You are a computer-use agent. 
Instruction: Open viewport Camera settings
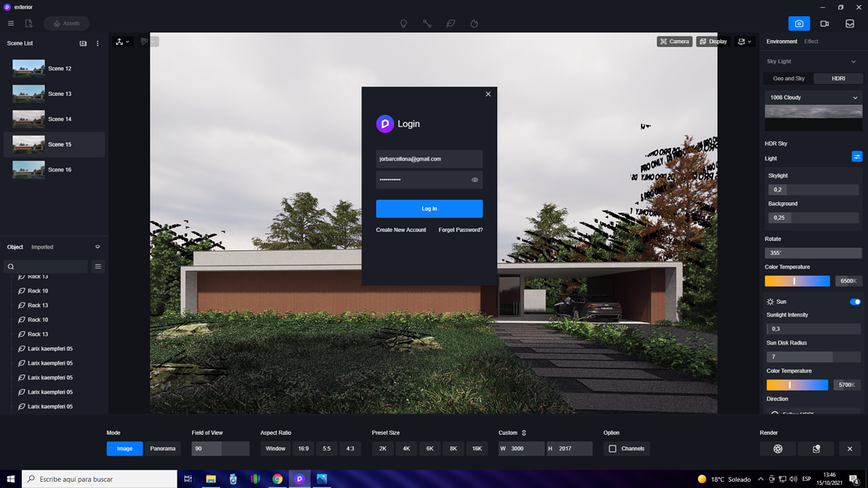(x=674, y=41)
